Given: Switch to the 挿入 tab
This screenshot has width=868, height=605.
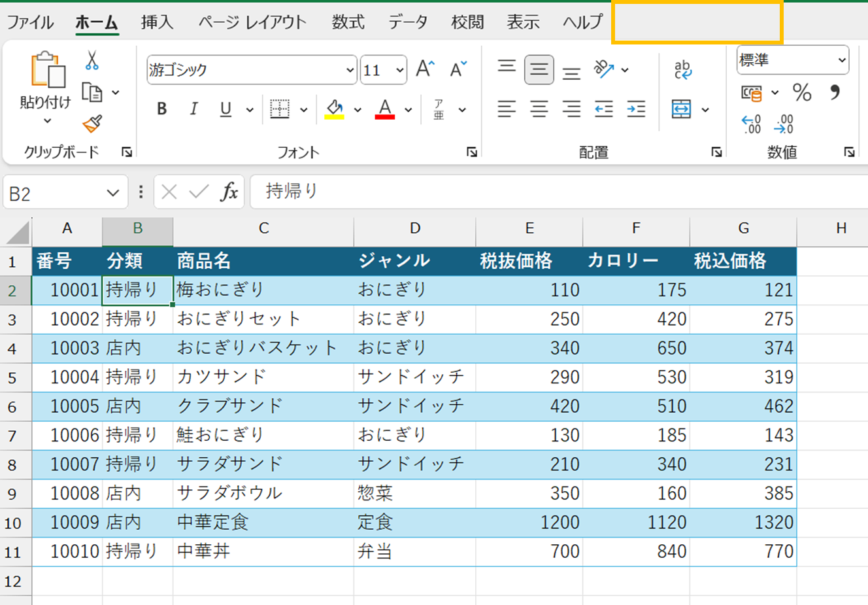Looking at the screenshot, I should 158,22.
